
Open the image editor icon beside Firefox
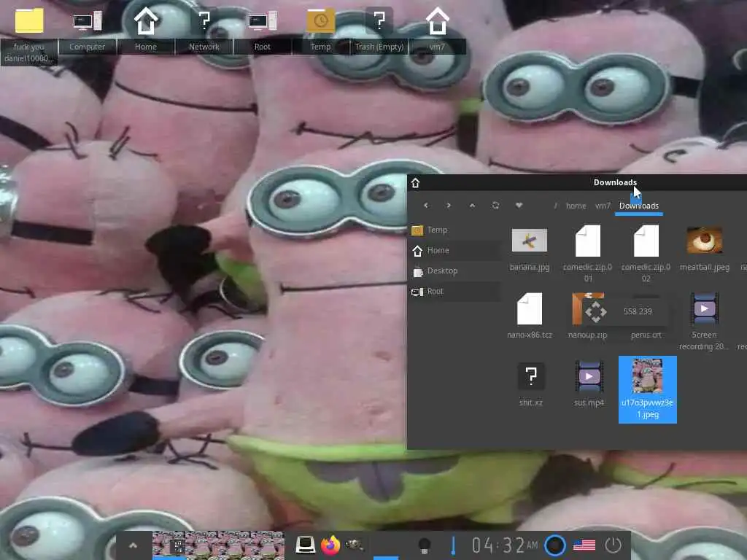(354, 544)
